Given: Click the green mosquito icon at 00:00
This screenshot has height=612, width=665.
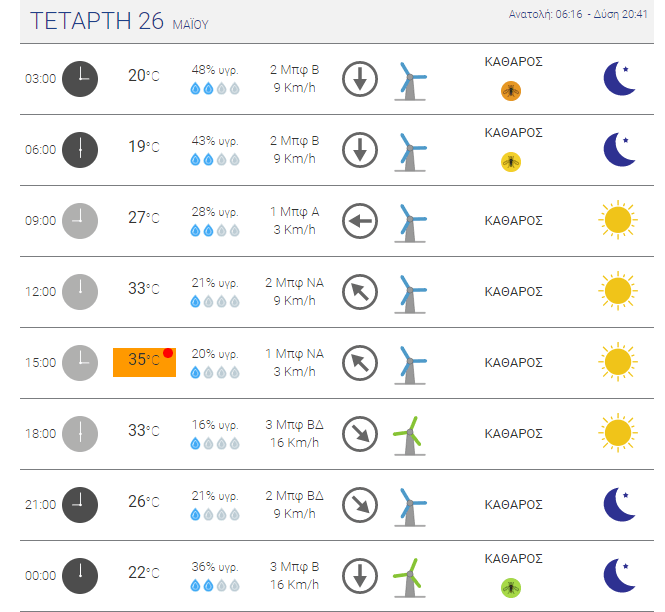Looking at the screenshot, I should pos(511,588).
